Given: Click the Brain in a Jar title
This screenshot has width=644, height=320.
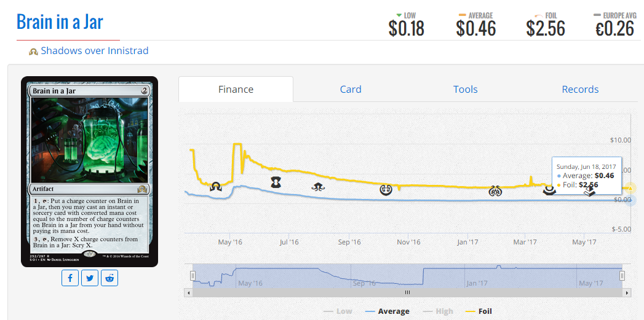Looking at the screenshot, I should (60, 21).
